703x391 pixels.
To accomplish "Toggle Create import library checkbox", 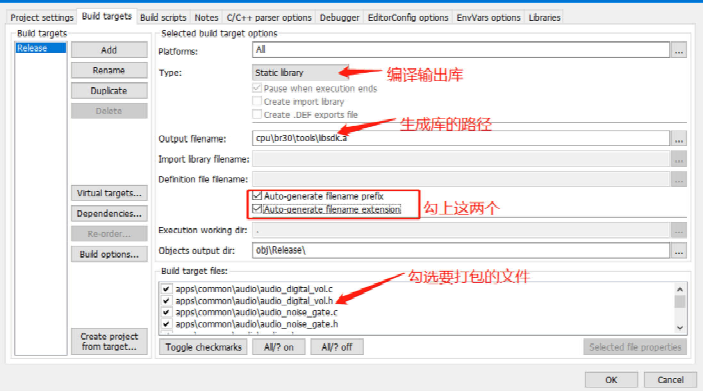I will 257,101.
